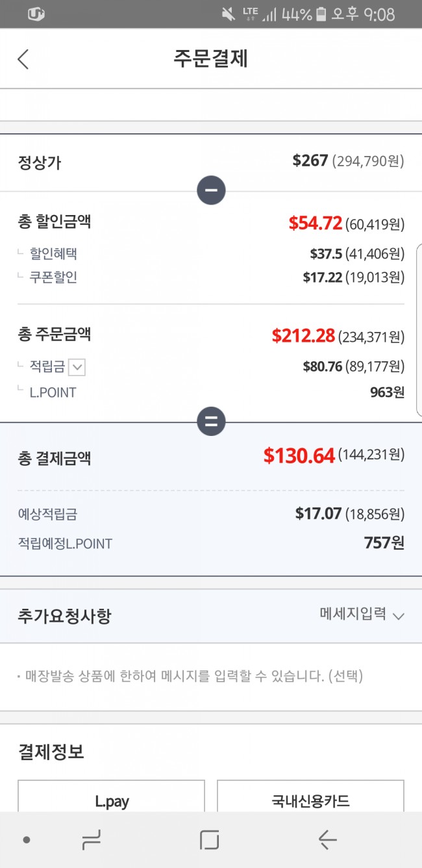
Task: Tap the Android home navigation button
Action: click(x=209, y=840)
